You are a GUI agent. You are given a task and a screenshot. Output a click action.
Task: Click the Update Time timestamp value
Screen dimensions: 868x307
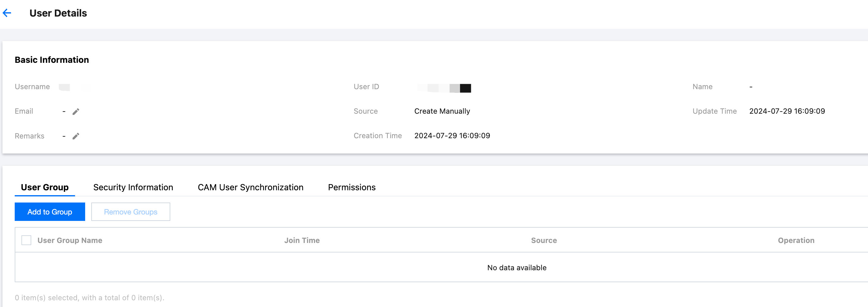[x=787, y=111]
